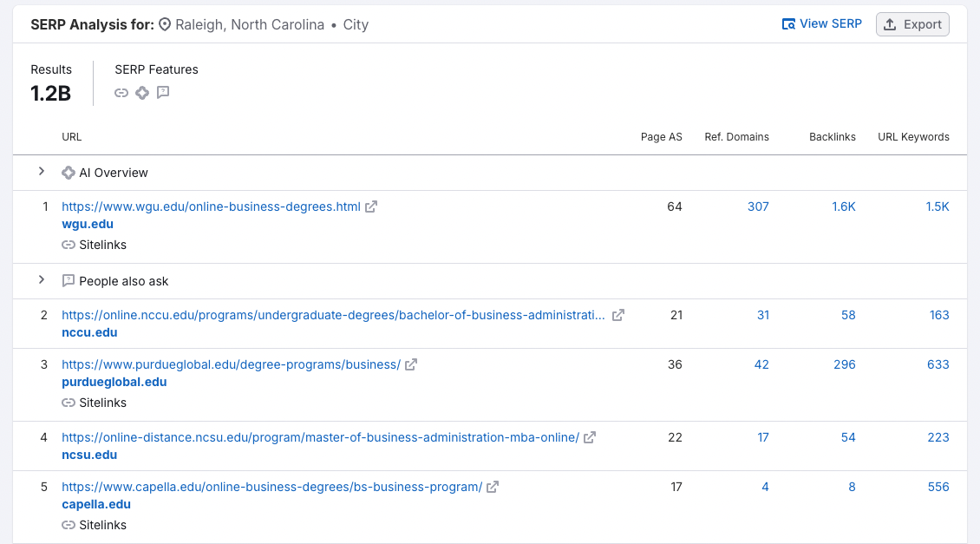This screenshot has width=980, height=544.
Task: Click the location pin icon beside Raleigh
Action: tap(164, 24)
